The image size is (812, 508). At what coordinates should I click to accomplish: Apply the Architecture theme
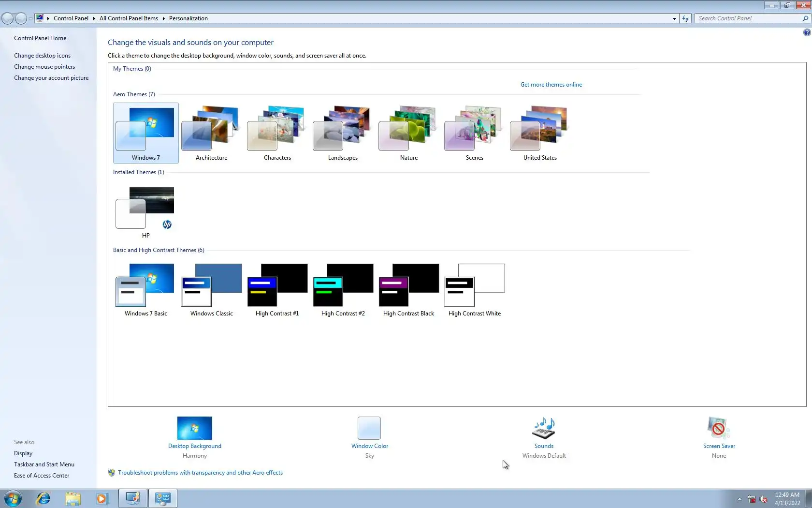pos(211,133)
